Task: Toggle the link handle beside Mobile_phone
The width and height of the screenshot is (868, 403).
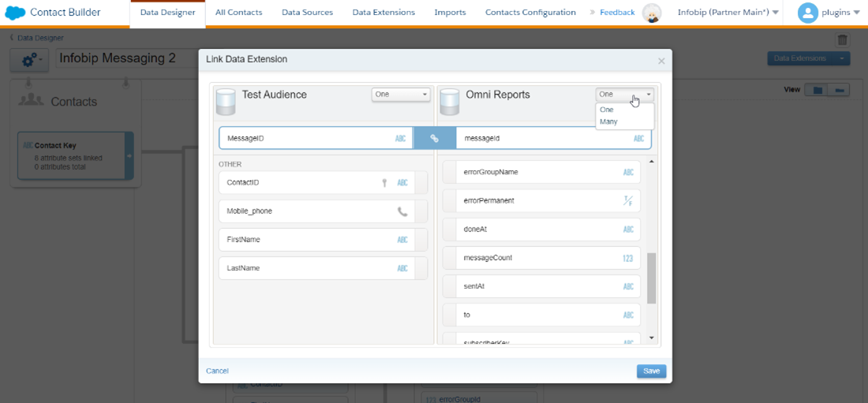Action: point(421,211)
